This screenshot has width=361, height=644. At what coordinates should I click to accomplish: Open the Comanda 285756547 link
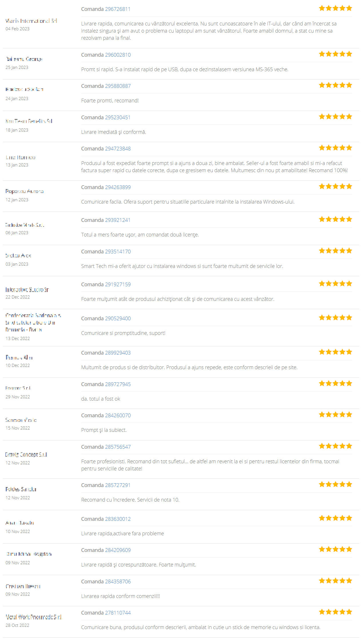click(x=118, y=446)
